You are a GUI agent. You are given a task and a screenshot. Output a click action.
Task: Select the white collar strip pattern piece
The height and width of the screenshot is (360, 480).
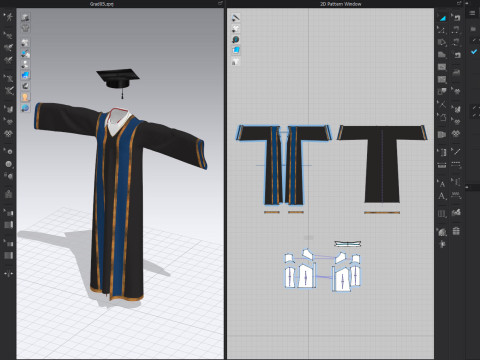coord(348,244)
